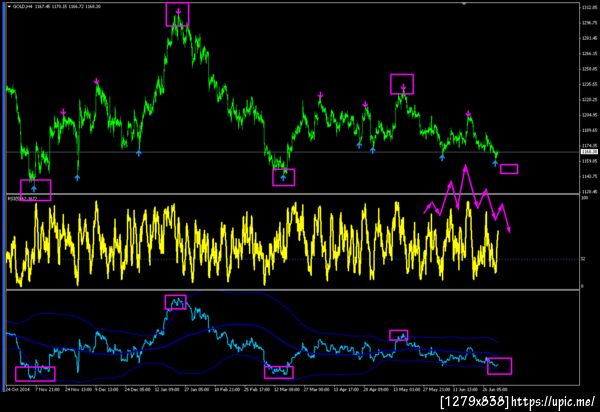Select the 24 Oct 2014 date label
Viewport: 600px width, 412px height.
18,389
